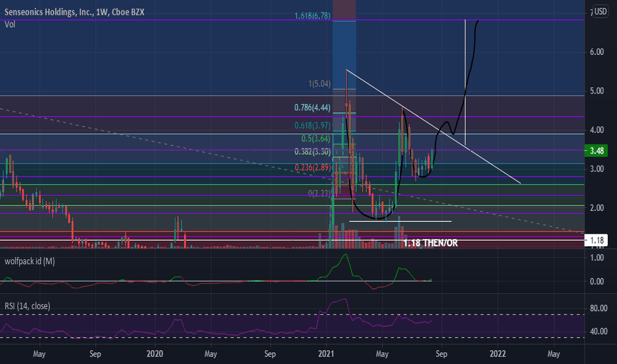Click the '1.18 THEN/OR' text annotation
Viewport: 617px width, 364px height.
coord(430,243)
